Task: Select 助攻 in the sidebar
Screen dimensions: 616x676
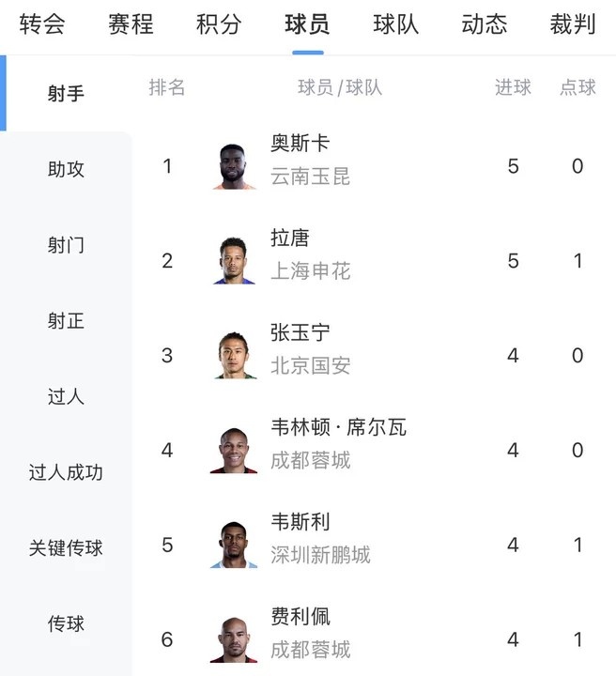Action: tap(66, 170)
